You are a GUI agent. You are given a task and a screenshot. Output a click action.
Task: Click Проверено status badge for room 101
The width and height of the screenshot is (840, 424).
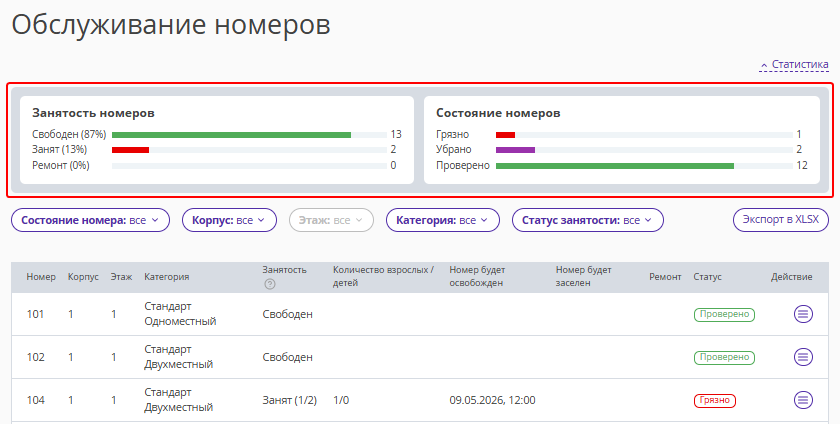coord(724,315)
